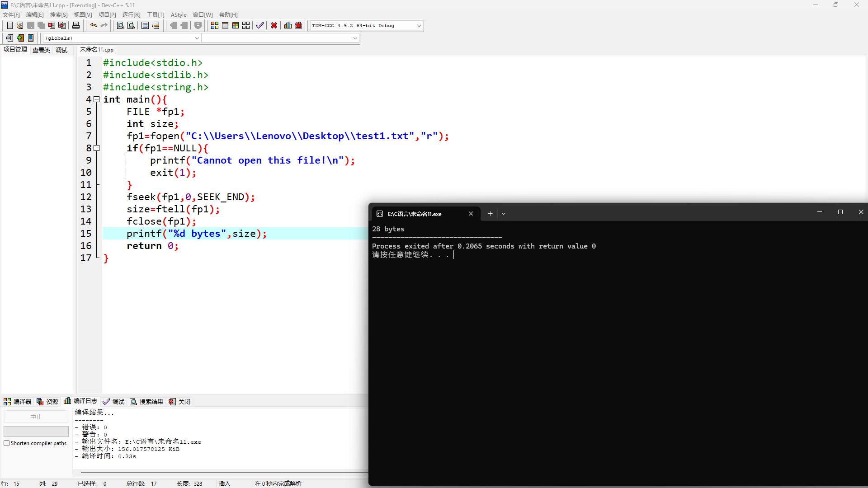Open the (globals) scope dropdown

(x=197, y=38)
